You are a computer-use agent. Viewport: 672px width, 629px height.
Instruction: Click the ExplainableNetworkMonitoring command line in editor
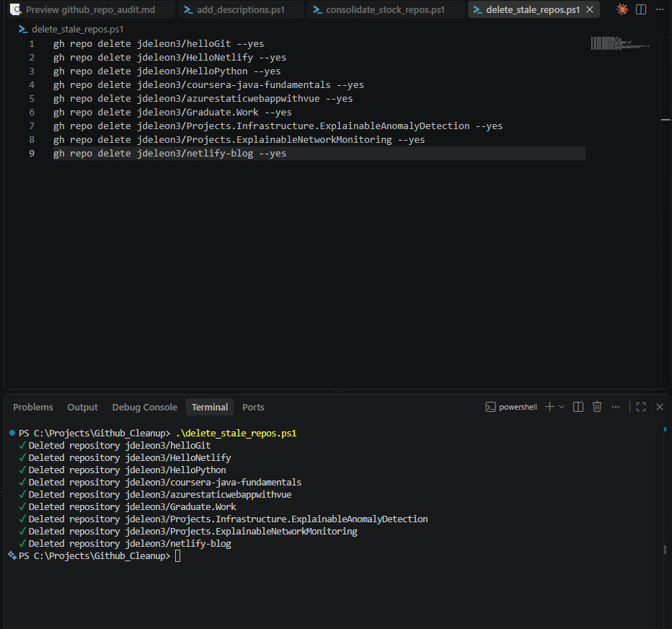(239, 140)
